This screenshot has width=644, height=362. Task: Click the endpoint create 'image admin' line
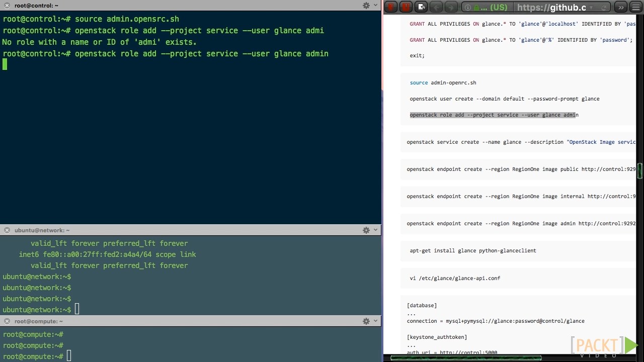[x=521, y=224]
